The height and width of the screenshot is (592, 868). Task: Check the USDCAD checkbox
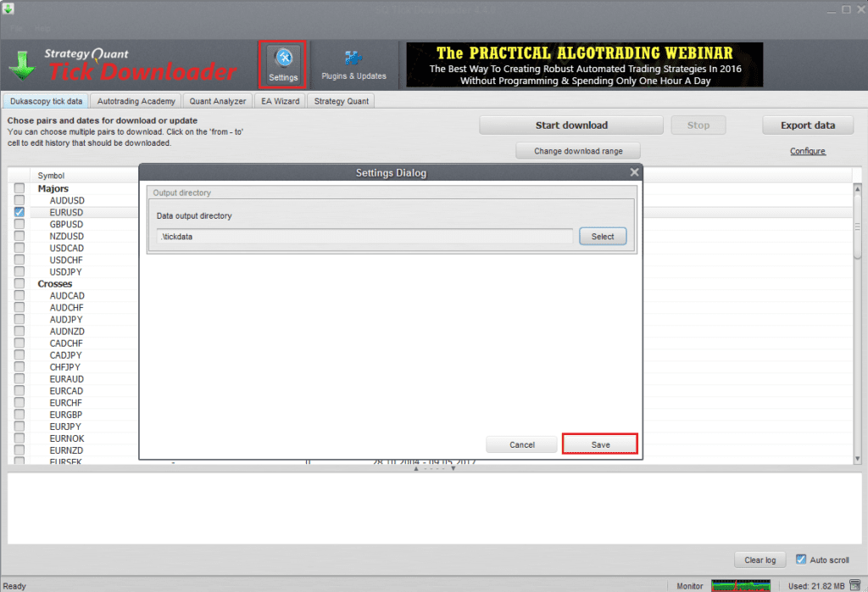19,248
